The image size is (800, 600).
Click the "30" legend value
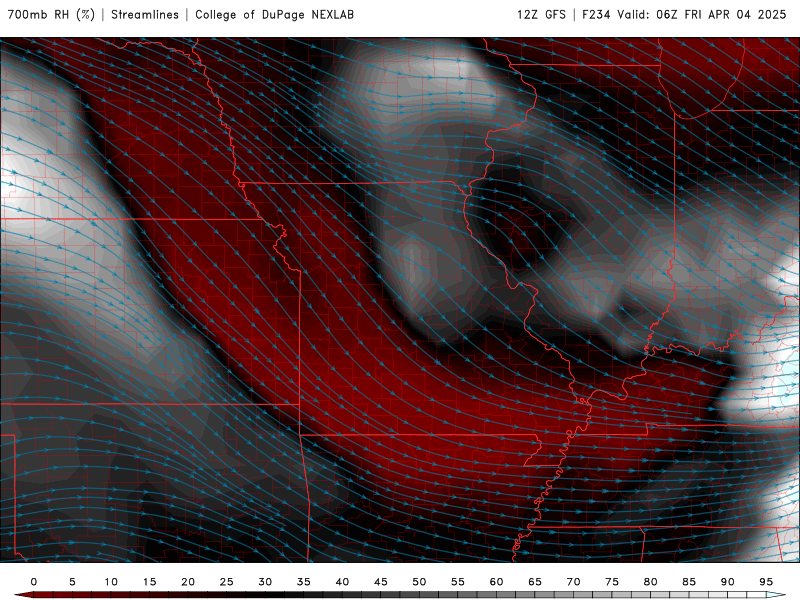pos(265,582)
